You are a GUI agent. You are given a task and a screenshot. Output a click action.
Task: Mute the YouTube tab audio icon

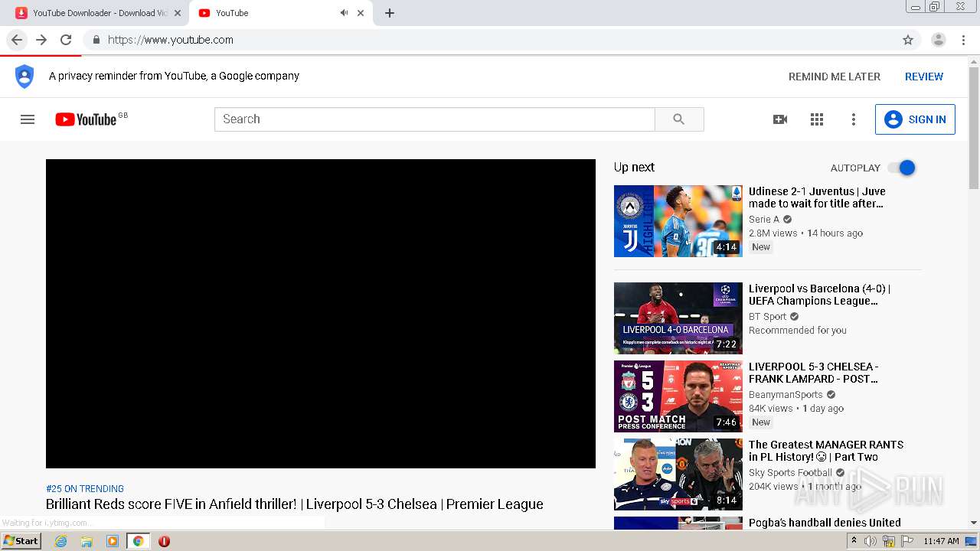point(344,13)
